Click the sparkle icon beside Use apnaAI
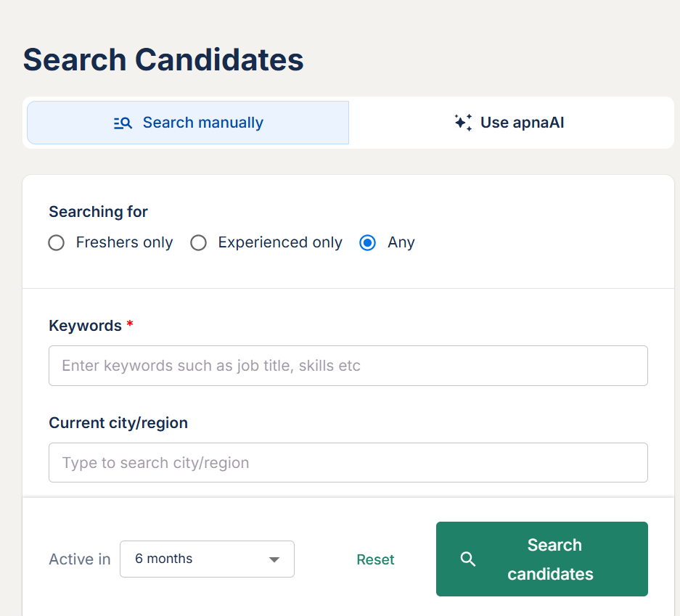 [x=463, y=123]
